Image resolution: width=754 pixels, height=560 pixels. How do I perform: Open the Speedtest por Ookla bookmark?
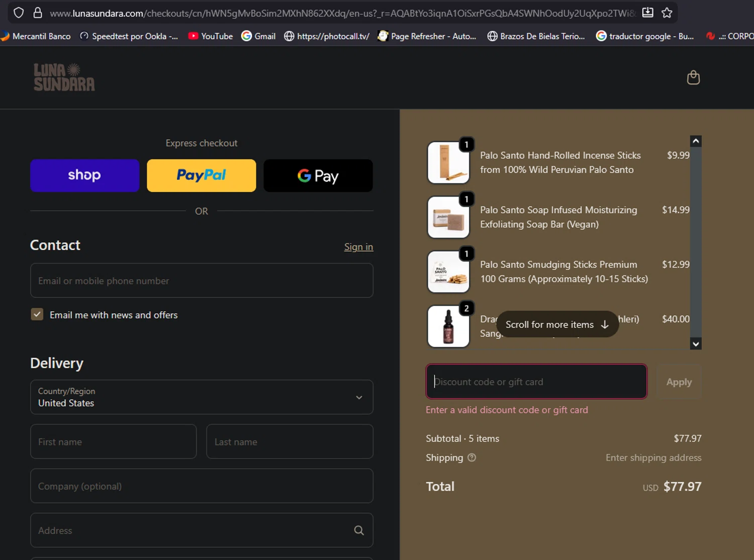(129, 36)
